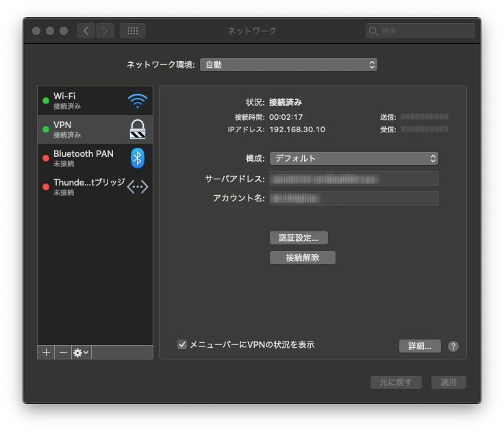The height and width of the screenshot is (432, 504).
Task: Click the 状況 接続済み status text
Action: pyautogui.click(x=286, y=103)
